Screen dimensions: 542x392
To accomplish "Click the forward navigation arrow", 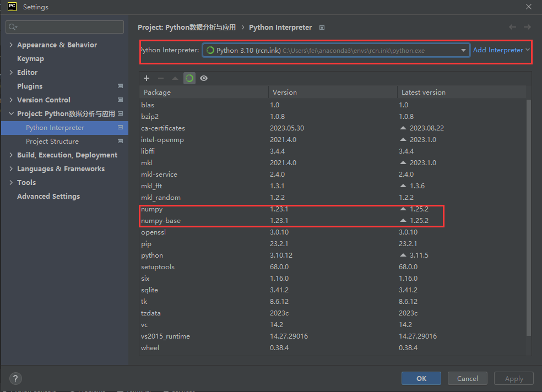I will [x=527, y=27].
